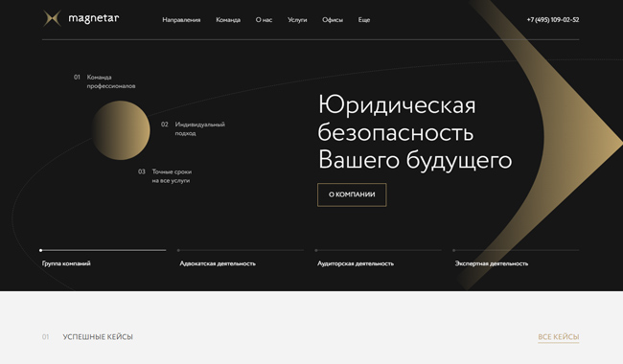This screenshot has height=364, width=623.
Task: Open the ВСЕ КЕЙСЫ link
Action: [x=559, y=337]
